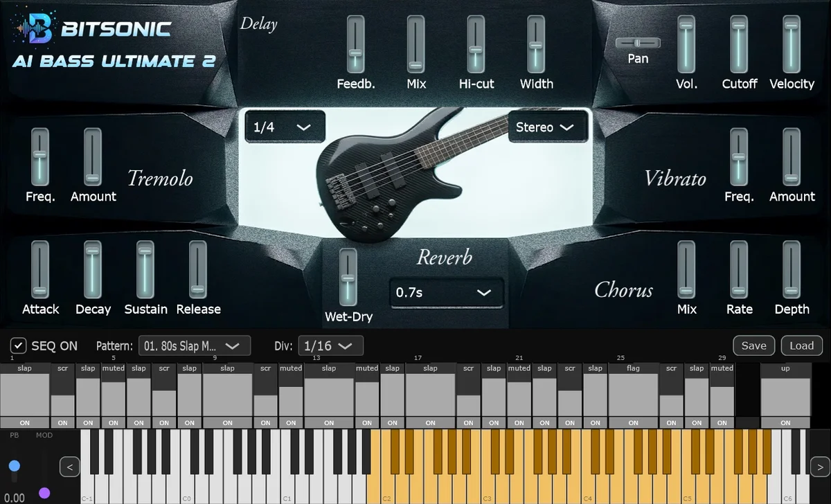Image resolution: width=831 pixels, height=504 pixels.
Task: Click the Chorus Rate slider
Action: (x=739, y=270)
